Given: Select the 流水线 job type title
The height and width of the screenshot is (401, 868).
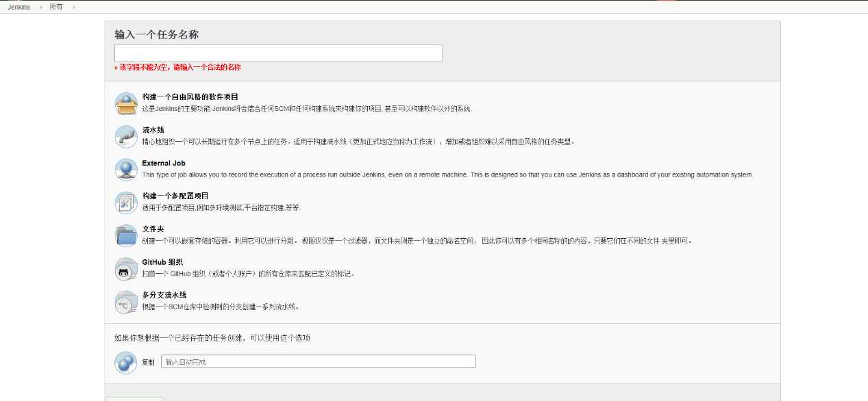Looking at the screenshot, I should click(153, 130).
